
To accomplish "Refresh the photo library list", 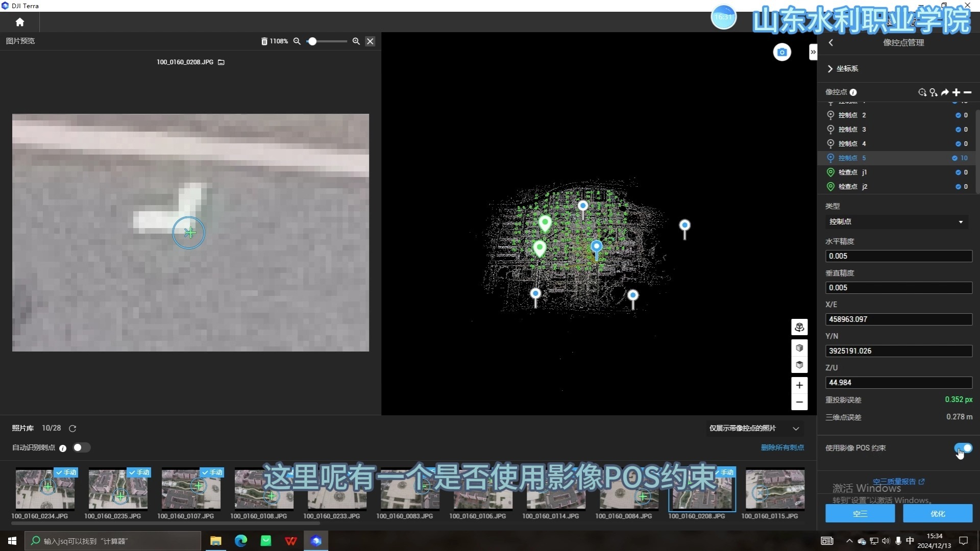I will pyautogui.click(x=72, y=429).
